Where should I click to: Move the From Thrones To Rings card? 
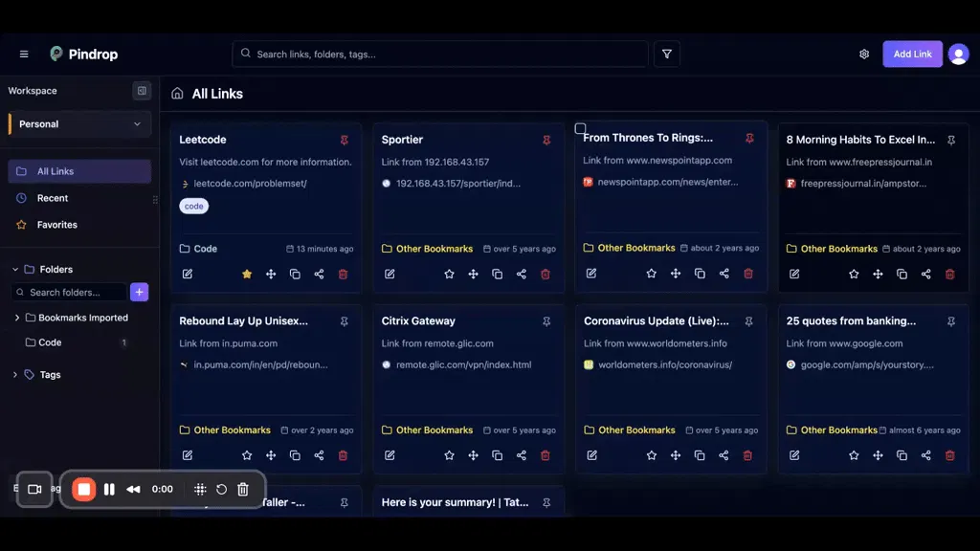coord(676,274)
